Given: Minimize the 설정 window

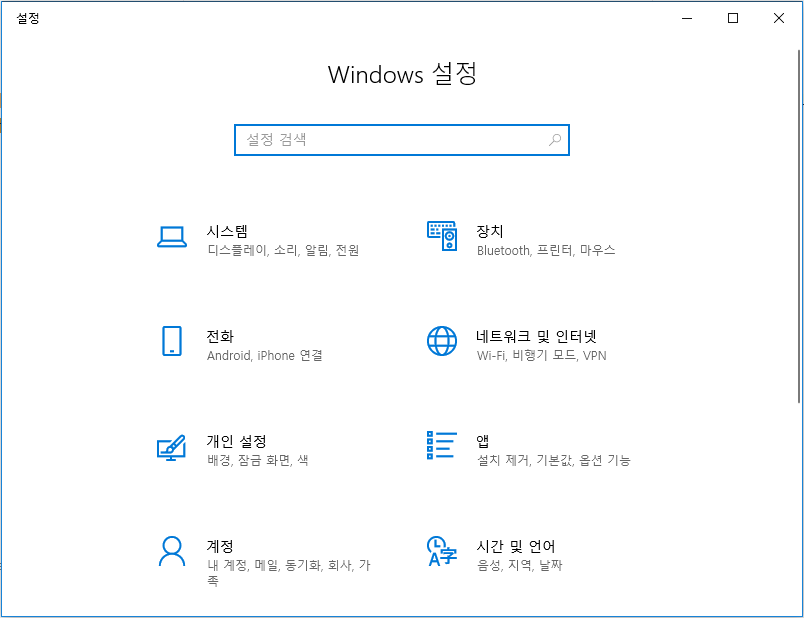Looking at the screenshot, I should pyautogui.click(x=687, y=18).
